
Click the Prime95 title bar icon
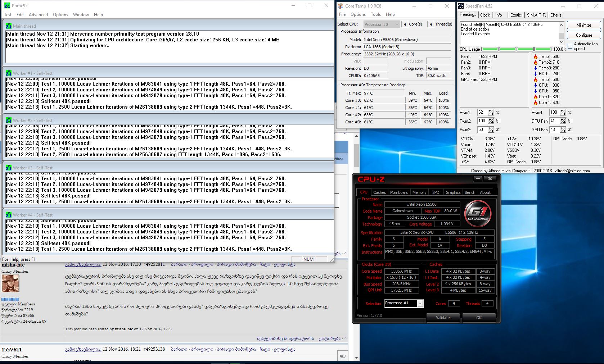7,6
